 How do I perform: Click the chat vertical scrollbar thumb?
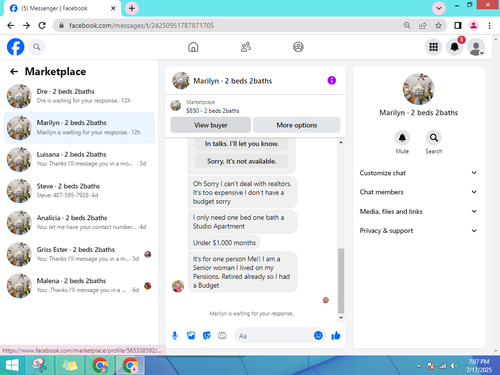(x=341, y=280)
